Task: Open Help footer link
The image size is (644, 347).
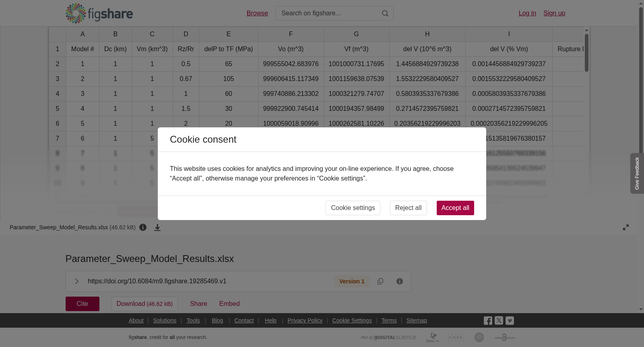Action: click(270, 320)
